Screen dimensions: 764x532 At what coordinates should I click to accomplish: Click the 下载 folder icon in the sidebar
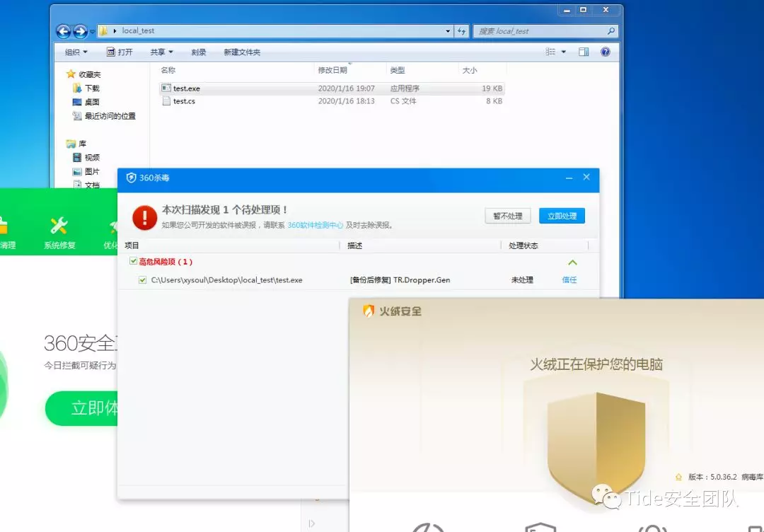pos(79,88)
